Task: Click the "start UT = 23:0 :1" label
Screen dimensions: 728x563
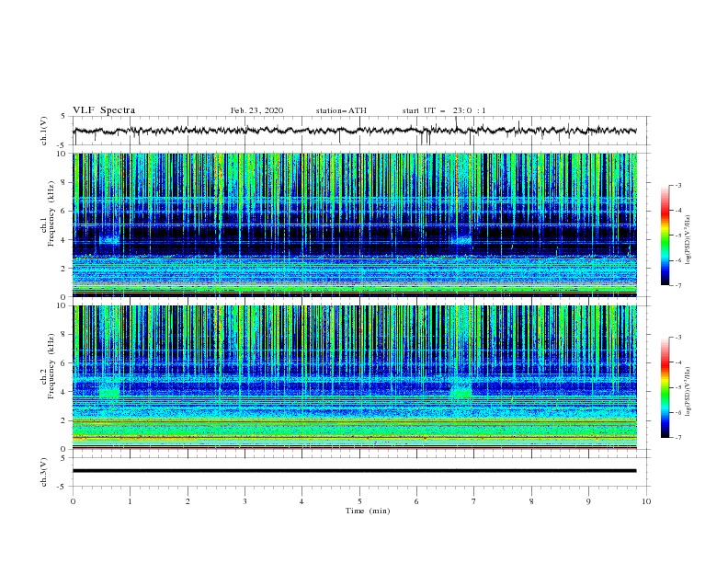Action: (444, 110)
